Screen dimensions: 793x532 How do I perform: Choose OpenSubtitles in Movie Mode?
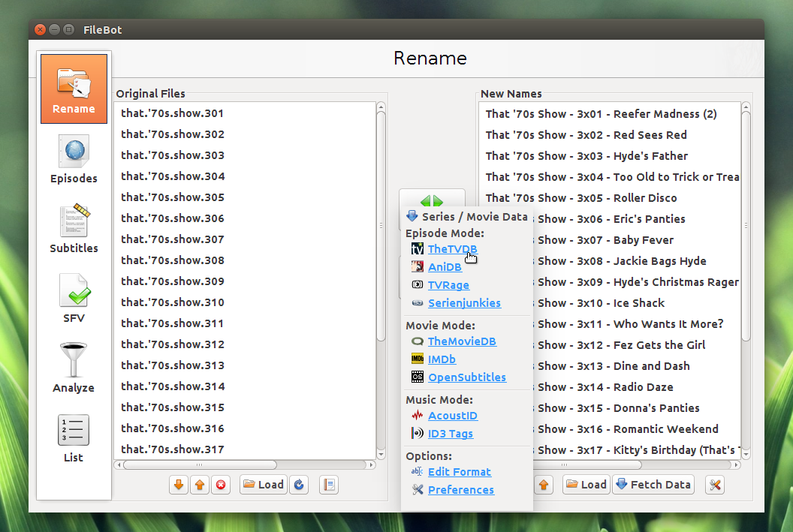click(467, 377)
